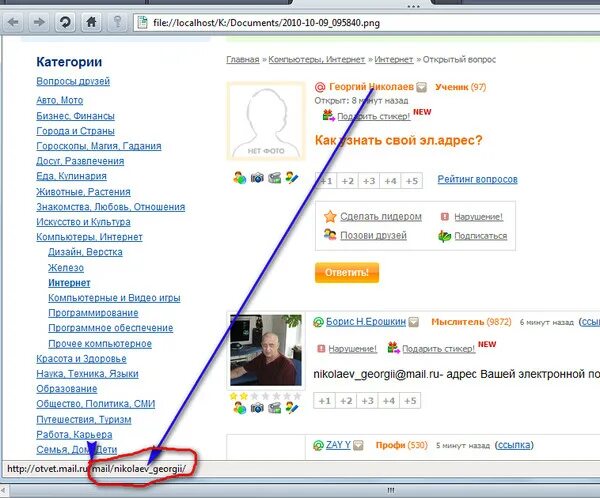Click the add-friend icon under Борис's photo
The image size is (600, 498).
(x=240, y=408)
